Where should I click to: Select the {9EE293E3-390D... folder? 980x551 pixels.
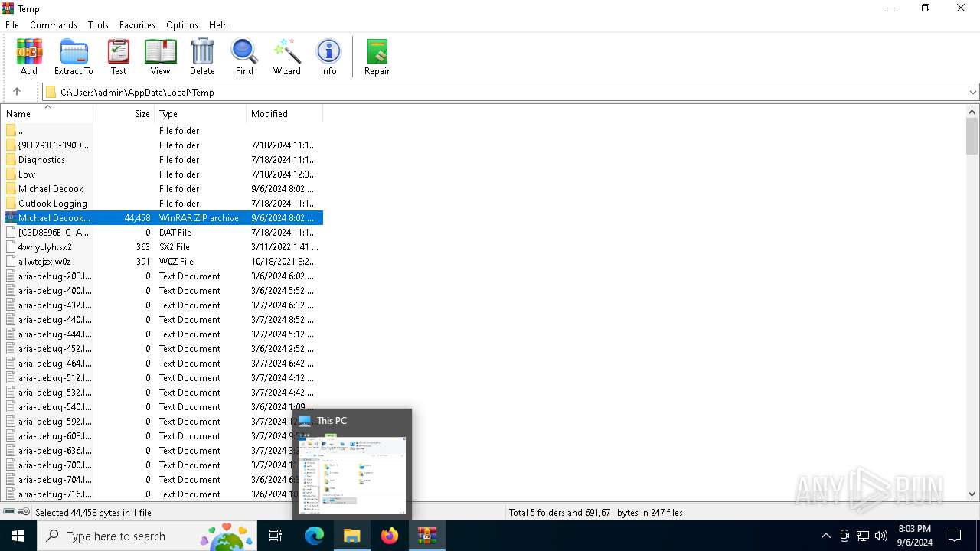coord(162,145)
